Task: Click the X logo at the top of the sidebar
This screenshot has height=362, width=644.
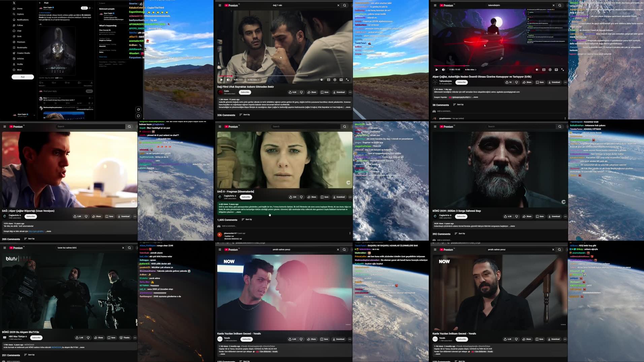Action: tap(14, 3)
